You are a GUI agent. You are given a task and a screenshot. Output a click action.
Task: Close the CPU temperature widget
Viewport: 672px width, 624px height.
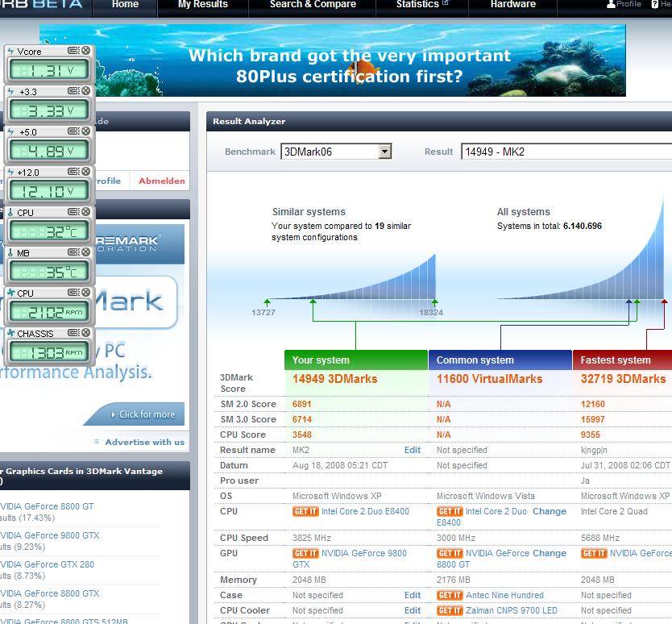(86, 212)
